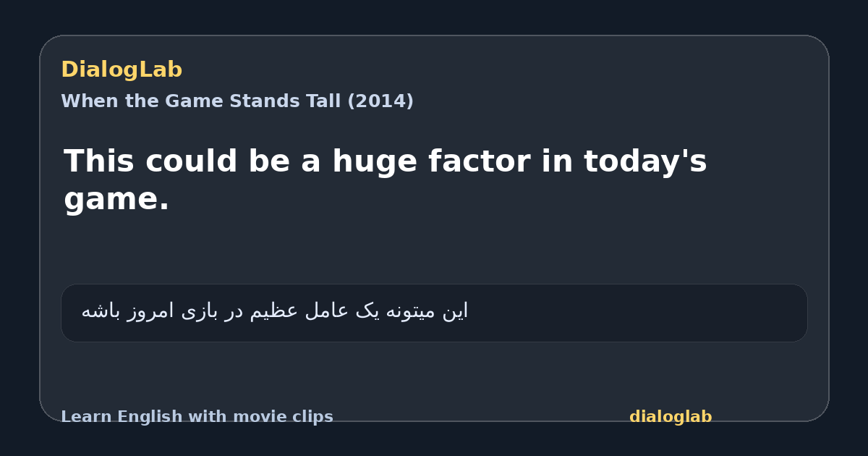Screen dimensions: 868x456
Task: Click the Learn English with movie clips tagline
Action: [197, 417]
